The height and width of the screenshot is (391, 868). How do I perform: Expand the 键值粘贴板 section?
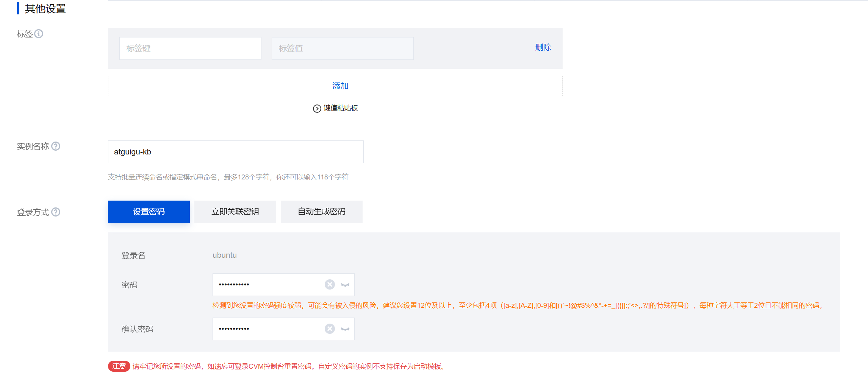(335, 108)
